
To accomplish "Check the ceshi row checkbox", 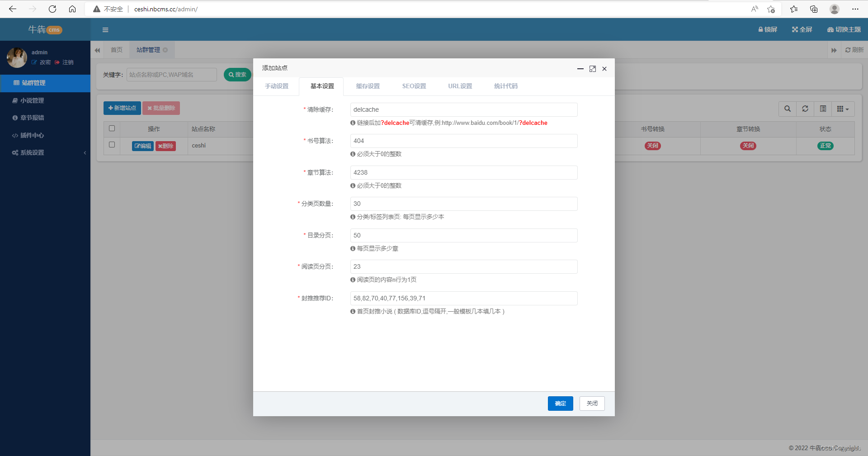I will point(112,145).
